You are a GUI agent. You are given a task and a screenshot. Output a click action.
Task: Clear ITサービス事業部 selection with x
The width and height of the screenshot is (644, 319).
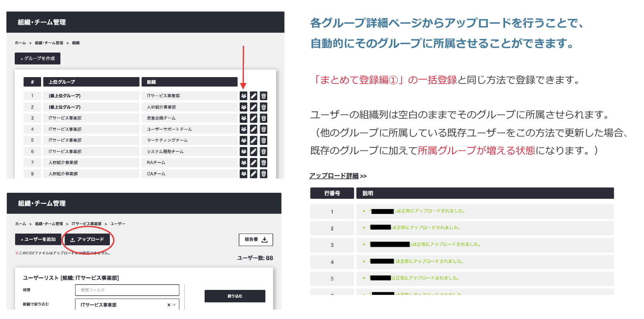point(169,305)
